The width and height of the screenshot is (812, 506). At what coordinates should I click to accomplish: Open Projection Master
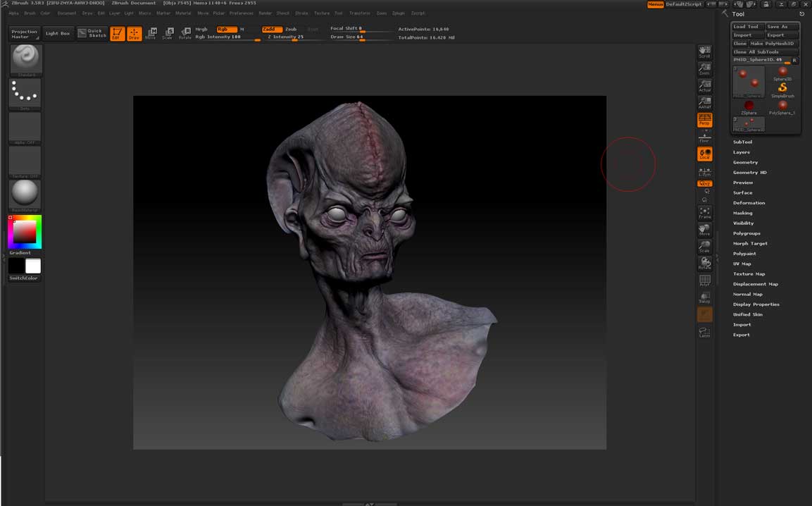click(25, 34)
